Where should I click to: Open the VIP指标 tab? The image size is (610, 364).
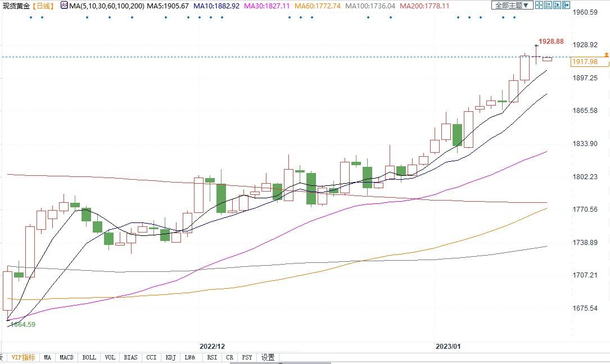coord(23,357)
